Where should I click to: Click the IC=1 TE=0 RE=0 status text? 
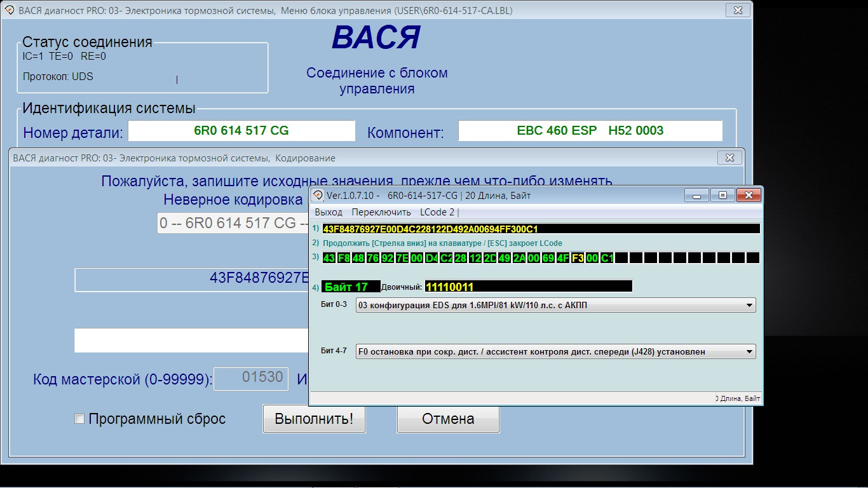tap(64, 56)
